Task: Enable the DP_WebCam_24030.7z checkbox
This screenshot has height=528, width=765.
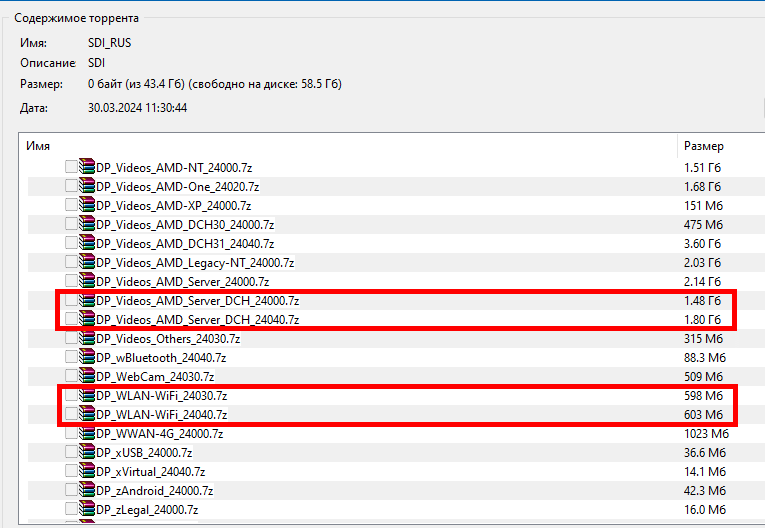Action: (x=71, y=376)
